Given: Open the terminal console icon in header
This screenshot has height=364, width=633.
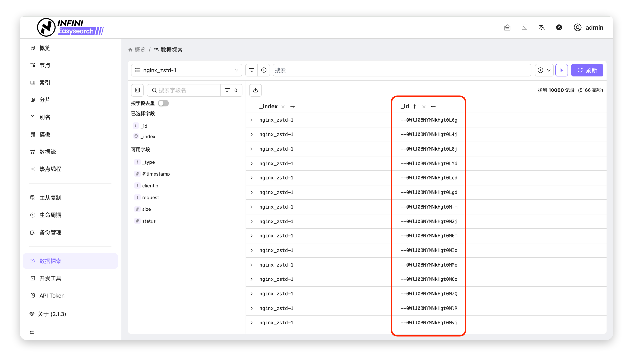Looking at the screenshot, I should click(524, 28).
